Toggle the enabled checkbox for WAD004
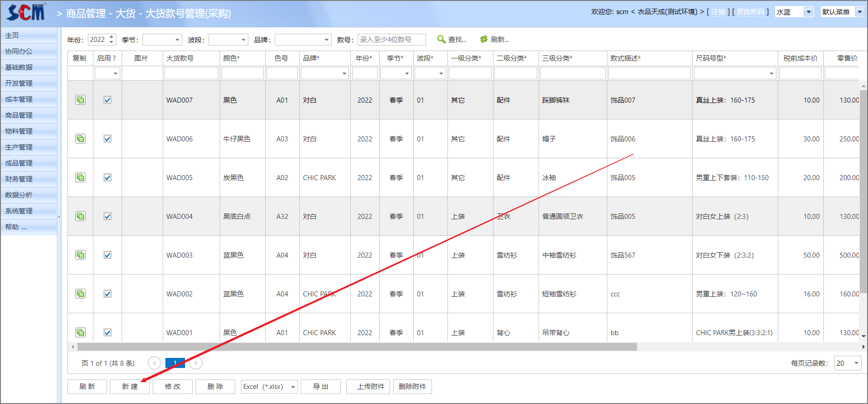The width and height of the screenshot is (868, 404). 108,216
